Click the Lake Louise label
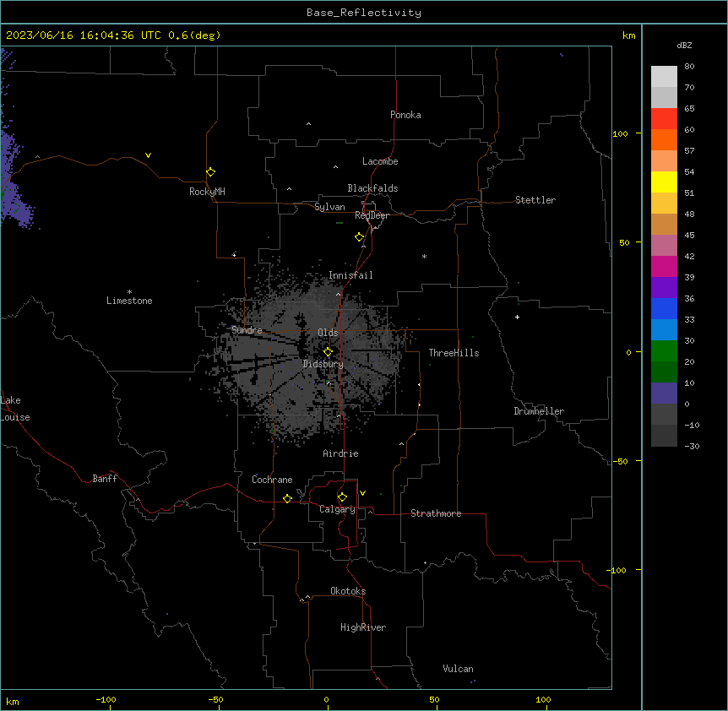The image size is (728, 711). pyautogui.click(x=14, y=409)
